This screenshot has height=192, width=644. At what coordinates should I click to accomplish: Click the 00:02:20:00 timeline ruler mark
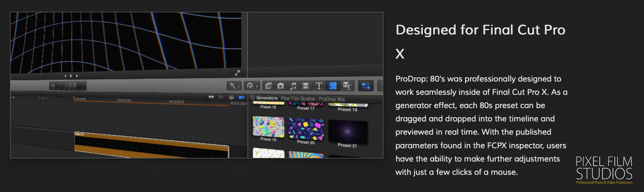(177, 102)
